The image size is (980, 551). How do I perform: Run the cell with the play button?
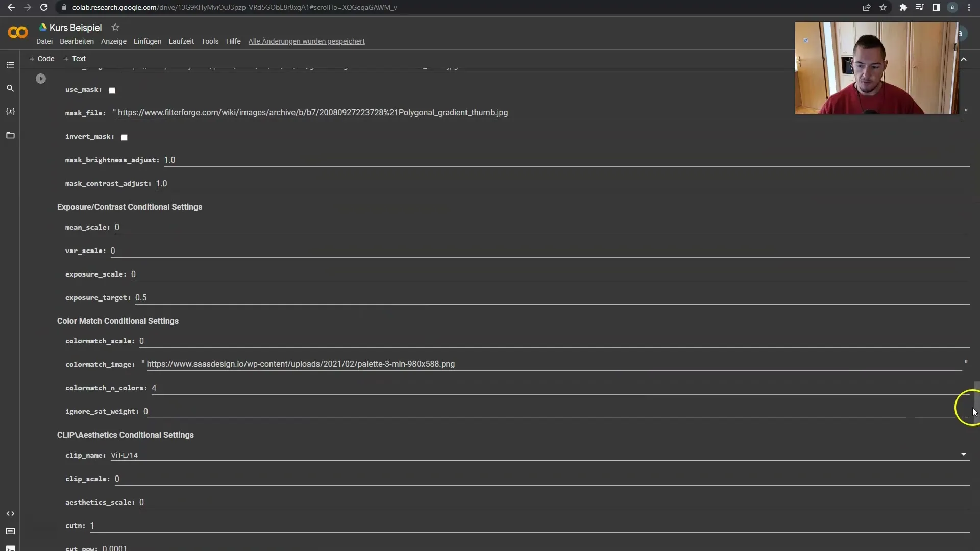41,79
